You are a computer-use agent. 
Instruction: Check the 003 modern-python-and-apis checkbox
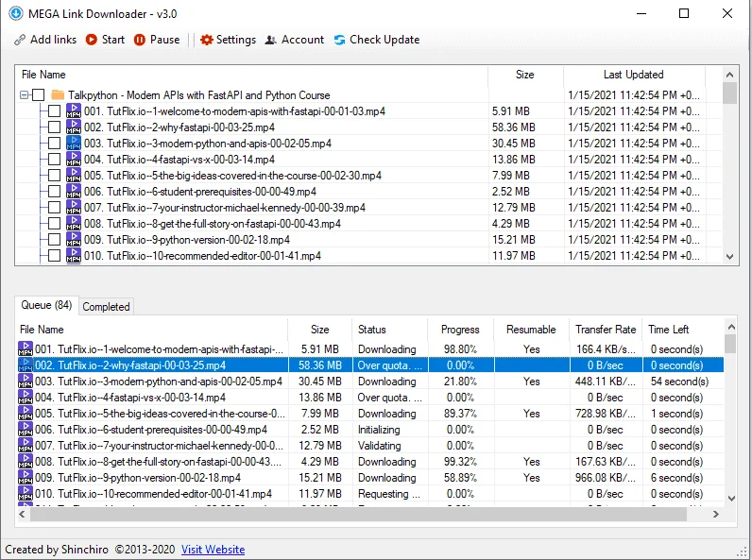[54, 143]
